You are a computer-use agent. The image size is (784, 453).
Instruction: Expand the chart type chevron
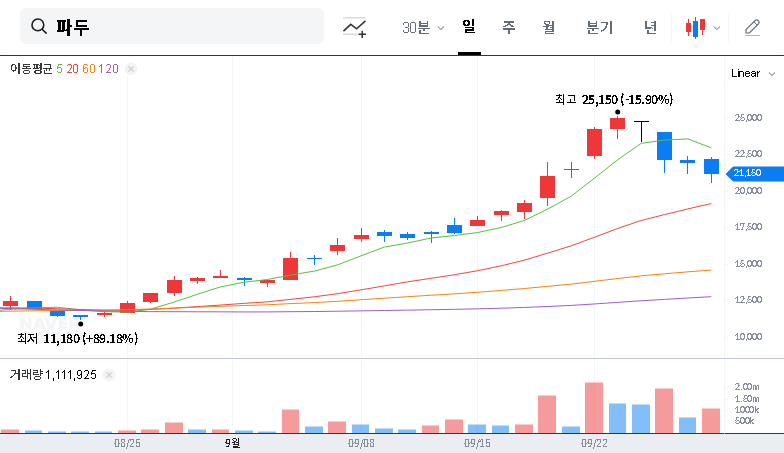717,28
